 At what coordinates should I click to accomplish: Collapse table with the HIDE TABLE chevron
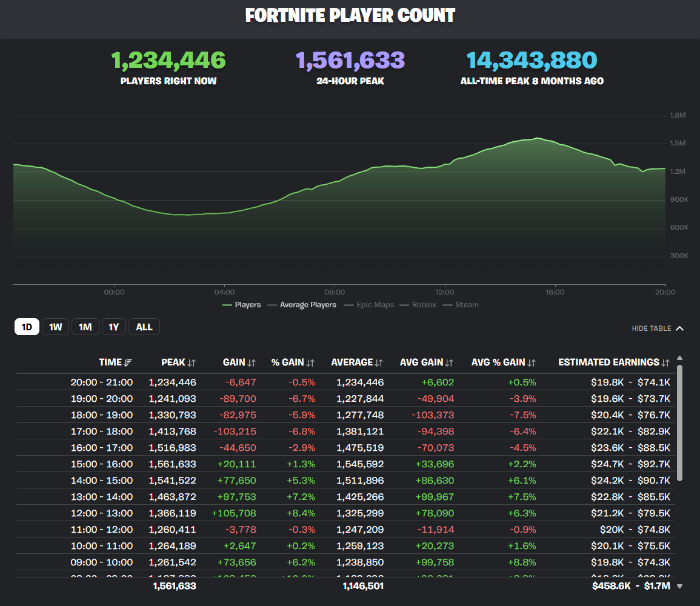click(x=680, y=328)
